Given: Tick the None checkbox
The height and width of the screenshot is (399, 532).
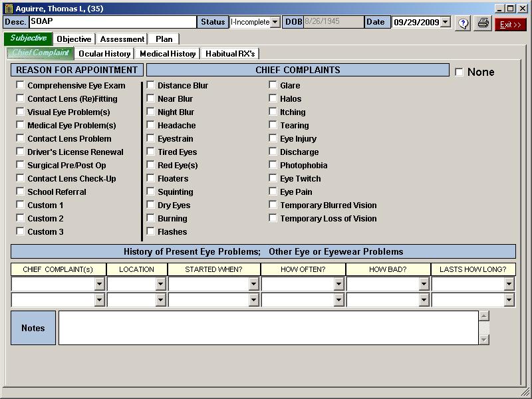Looking at the screenshot, I should pyautogui.click(x=459, y=72).
